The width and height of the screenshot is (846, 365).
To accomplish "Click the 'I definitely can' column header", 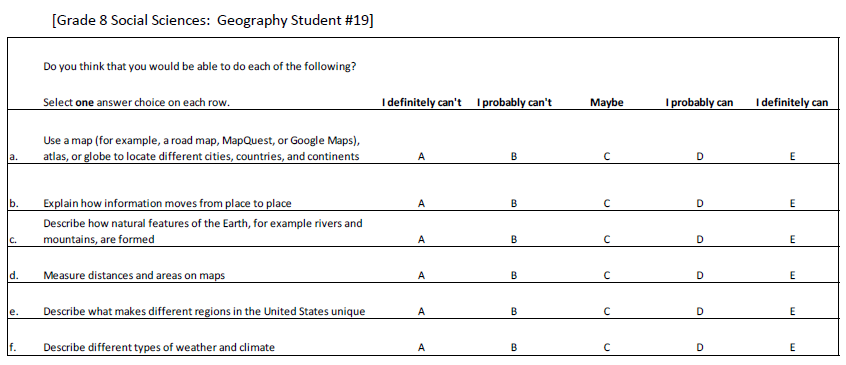I will click(792, 102).
